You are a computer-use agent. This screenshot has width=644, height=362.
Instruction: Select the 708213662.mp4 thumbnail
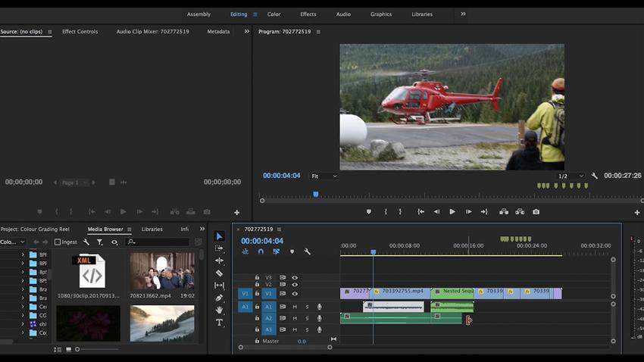(x=162, y=271)
